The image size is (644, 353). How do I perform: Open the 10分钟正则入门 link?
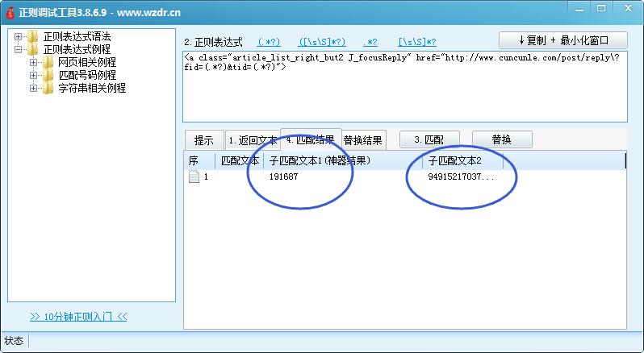click(x=78, y=317)
